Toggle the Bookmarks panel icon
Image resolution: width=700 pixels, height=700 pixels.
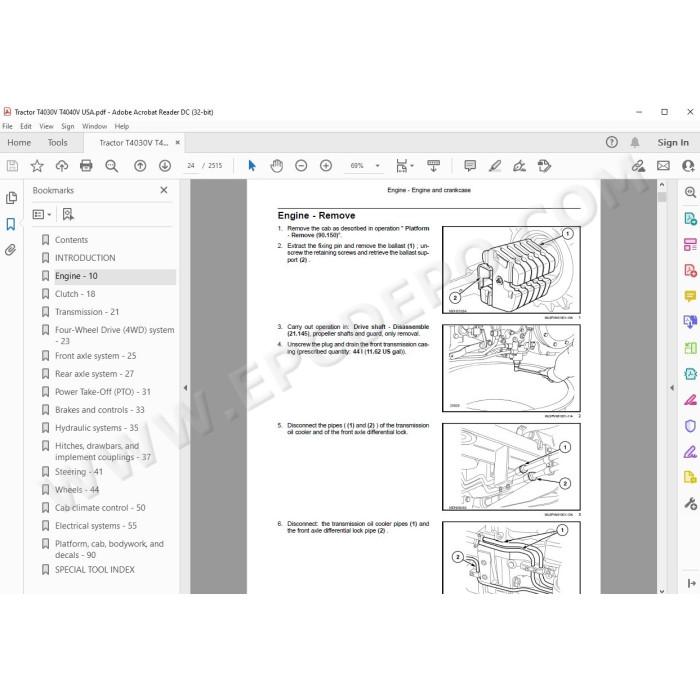point(11,224)
